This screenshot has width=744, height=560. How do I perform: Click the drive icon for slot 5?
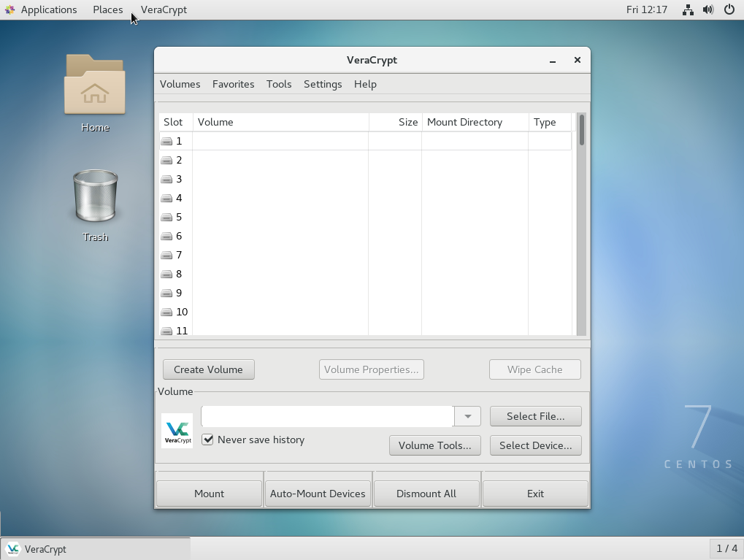pyautogui.click(x=166, y=217)
